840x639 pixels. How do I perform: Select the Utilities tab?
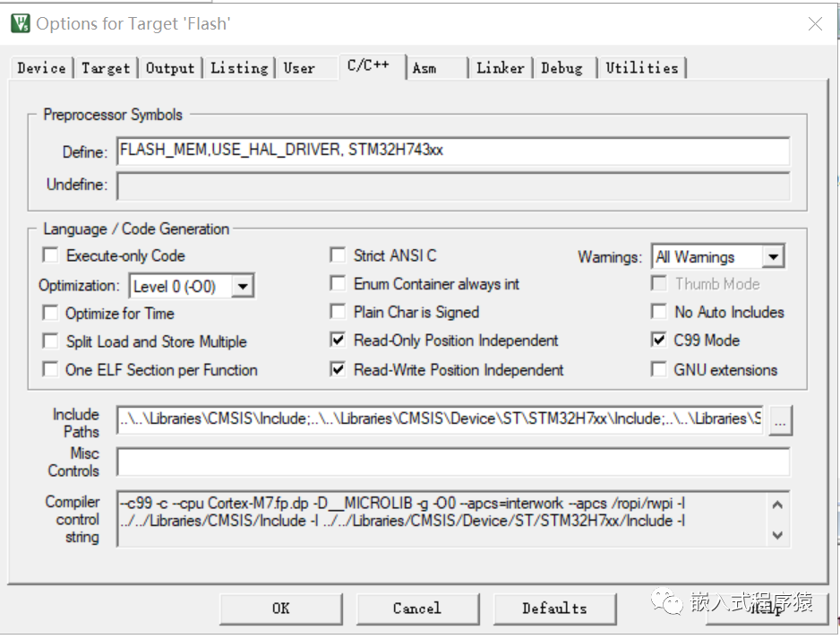(642, 67)
